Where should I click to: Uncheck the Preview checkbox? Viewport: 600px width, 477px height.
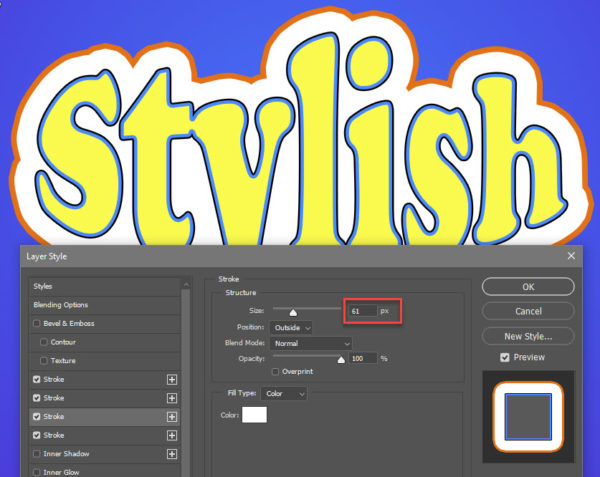click(x=505, y=358)
